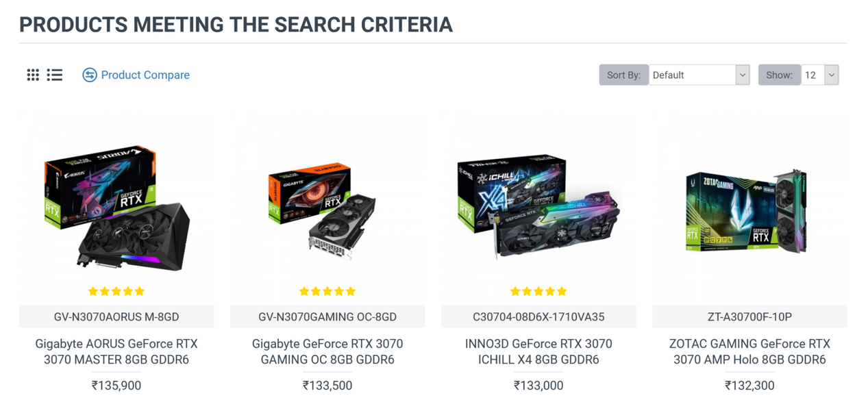Viewport: 868px width, 411px height.
Task: Switch to list view layout
Action: click(x=55, y=75)
